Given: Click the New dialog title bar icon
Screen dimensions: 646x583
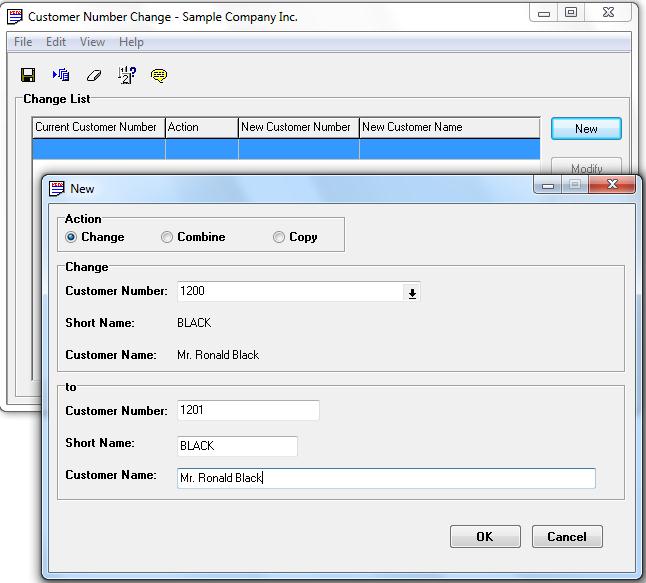Looking at the screenshot, I should tap(56, 189).
